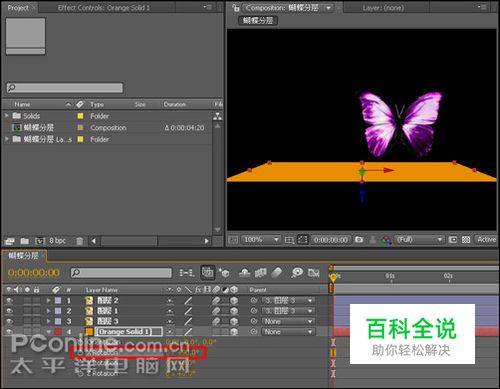Click Interpret Footage icon in Project panel
The height and width of the screenshot is (389, 500).
(x=10, y=241)
